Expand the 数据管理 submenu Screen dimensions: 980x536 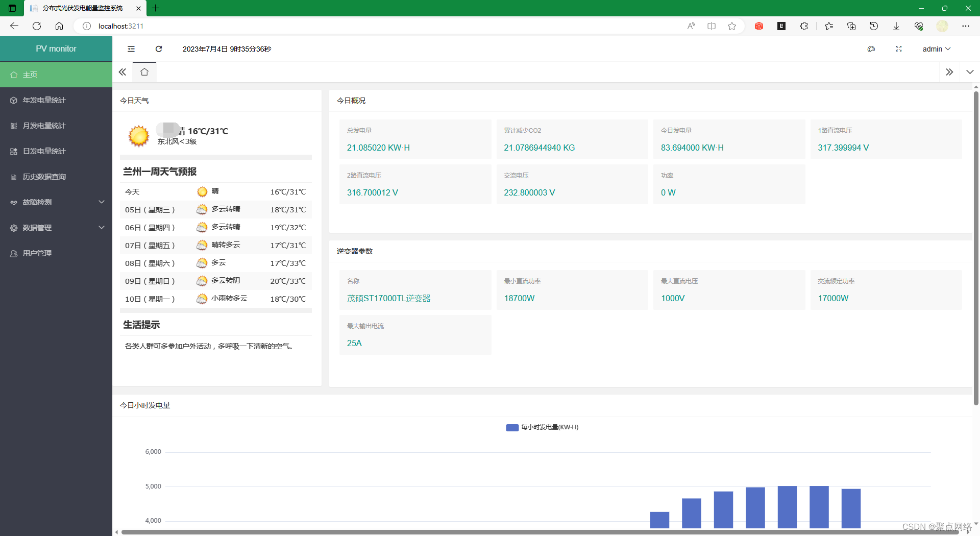[56, 228]
